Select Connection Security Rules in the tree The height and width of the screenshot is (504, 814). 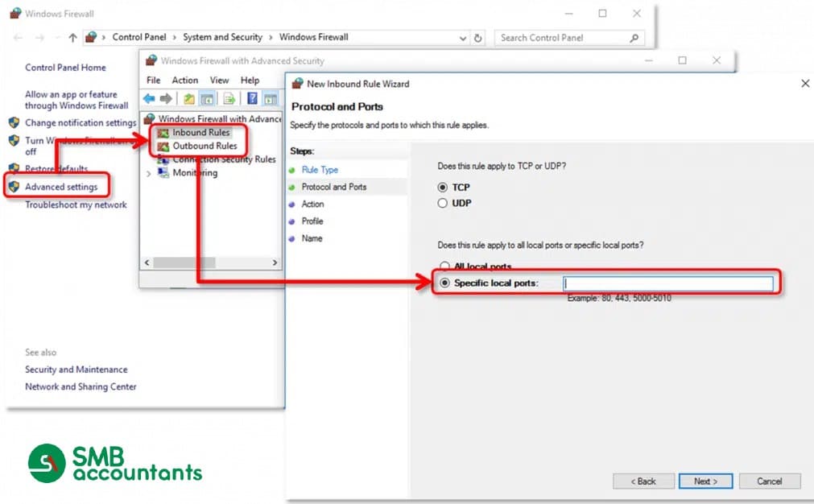pos(225,159)
